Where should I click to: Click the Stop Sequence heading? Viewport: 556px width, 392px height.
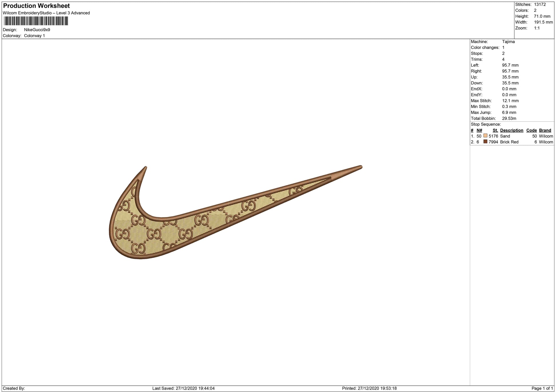coord(486,124)
